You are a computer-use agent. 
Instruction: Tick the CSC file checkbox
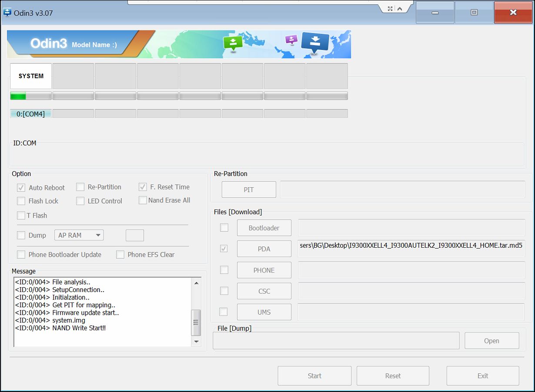pos(224,291)
